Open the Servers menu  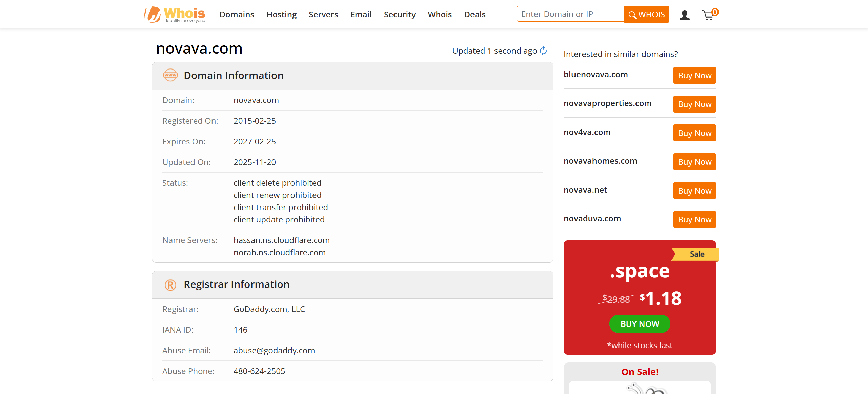click(x=323, y=14)
